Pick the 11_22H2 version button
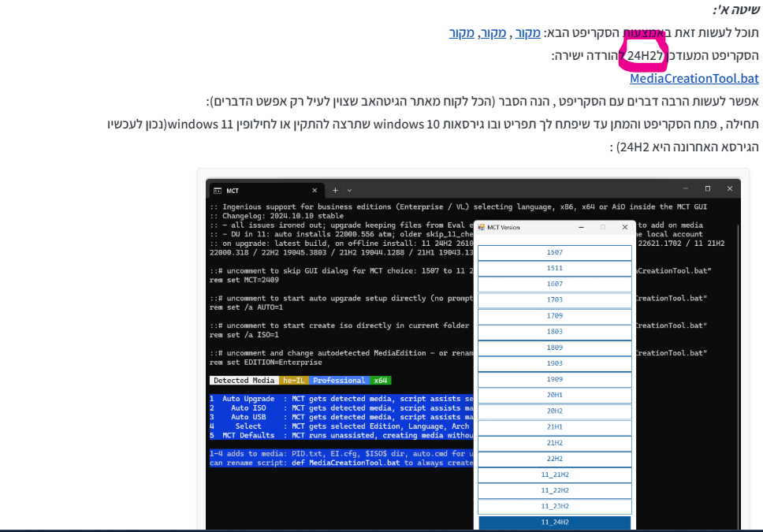The width and height of the screenshot is (763, 532). 555,490
